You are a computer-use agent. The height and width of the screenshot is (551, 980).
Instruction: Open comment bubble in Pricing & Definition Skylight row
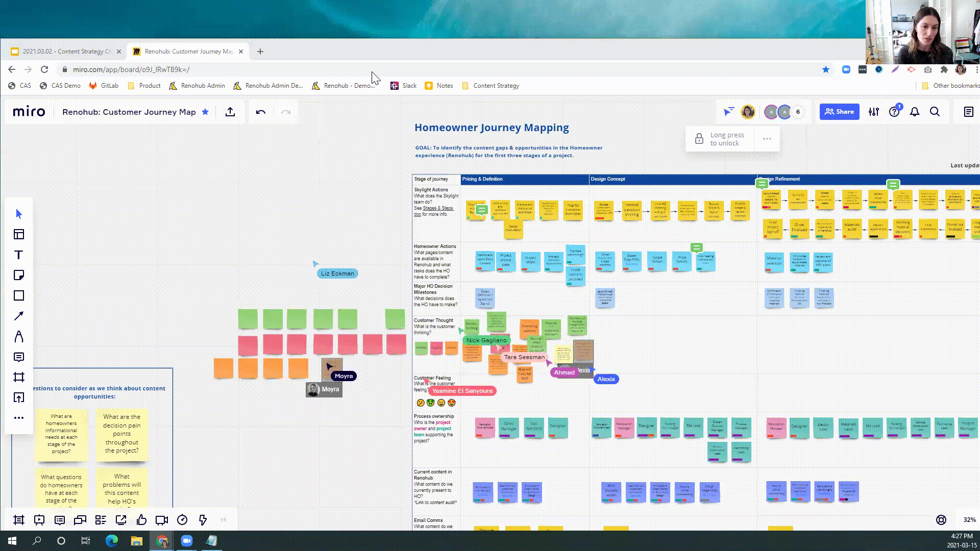tap(481, 210)
